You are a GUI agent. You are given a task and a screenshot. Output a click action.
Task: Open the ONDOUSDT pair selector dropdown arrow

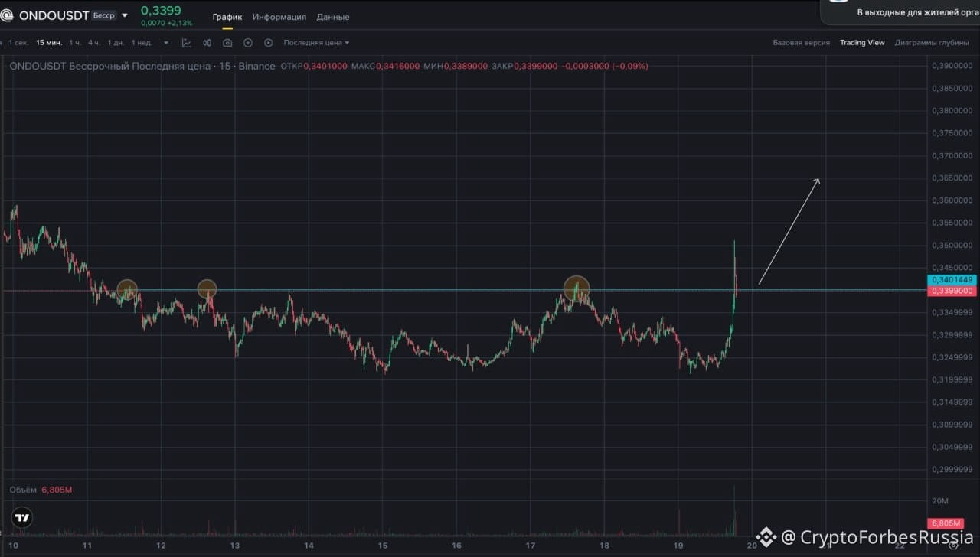(x=125, y=15)
